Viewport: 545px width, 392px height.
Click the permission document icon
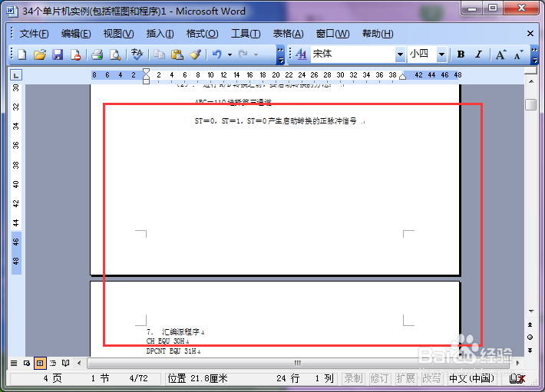tap(75, 54)
